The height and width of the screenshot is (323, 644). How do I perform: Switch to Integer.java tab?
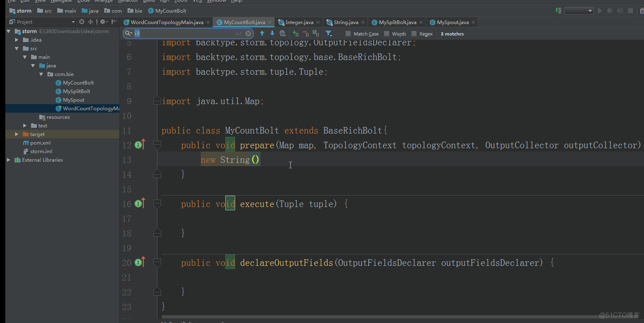tap(299, 22)
